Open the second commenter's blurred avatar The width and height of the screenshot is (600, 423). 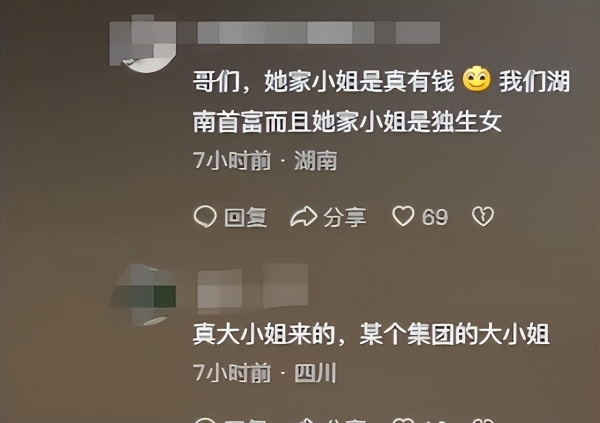coord(144,295)
